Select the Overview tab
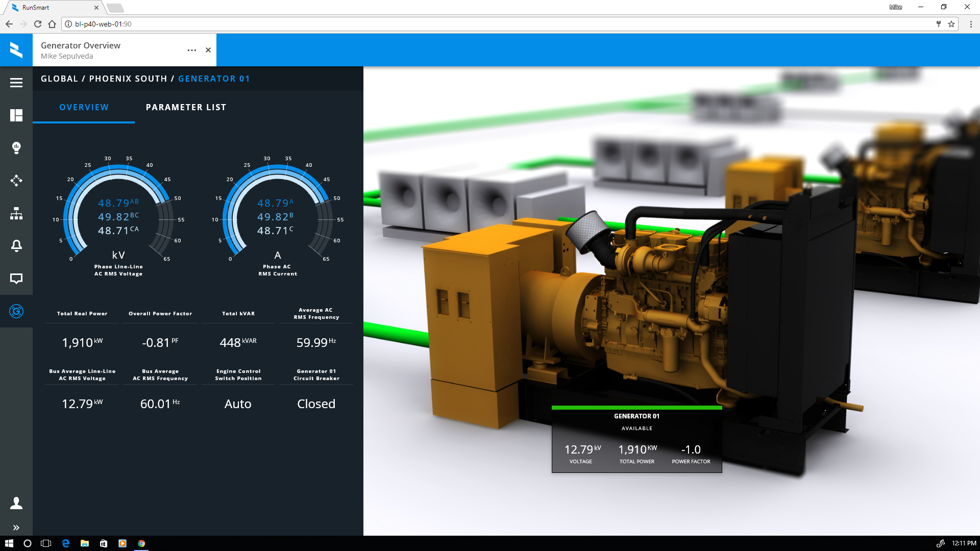This screenshot has height=551, width=980. (84, 107)
